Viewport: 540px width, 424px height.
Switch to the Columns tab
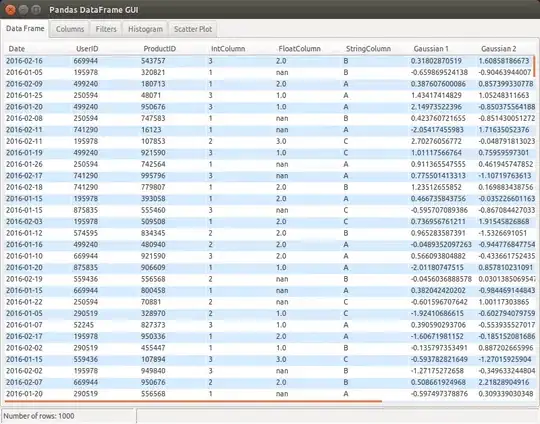point(70,29)
